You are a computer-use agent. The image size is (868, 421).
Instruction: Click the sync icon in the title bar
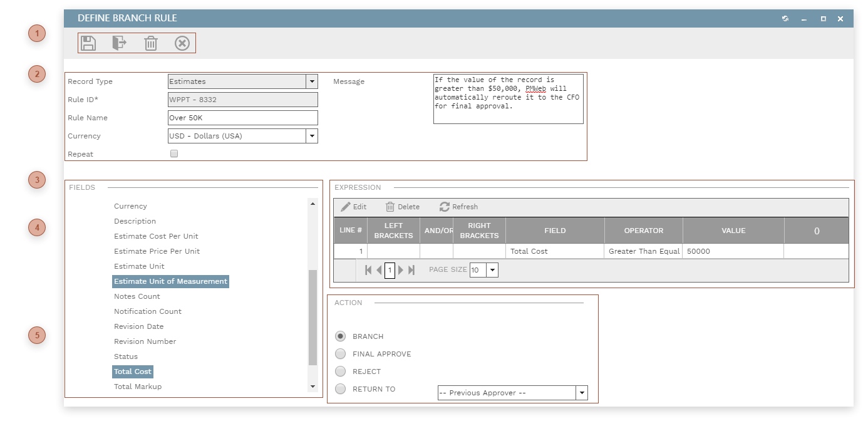coord(785,18)
